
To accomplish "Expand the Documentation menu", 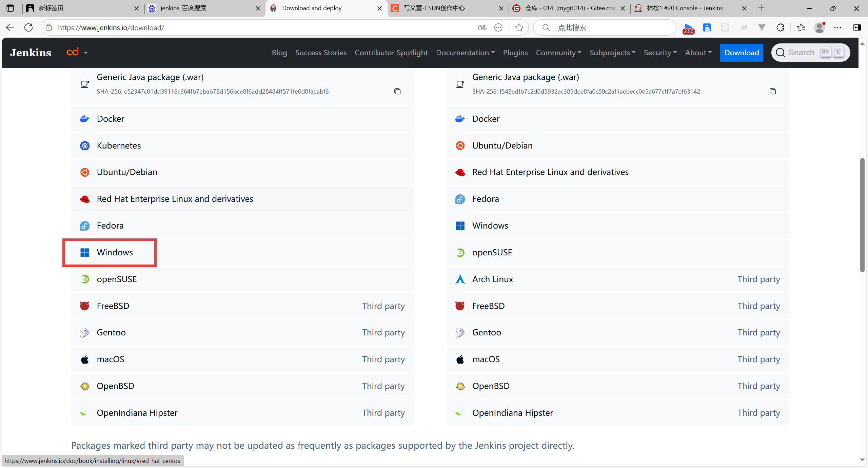I will (465, 53).
